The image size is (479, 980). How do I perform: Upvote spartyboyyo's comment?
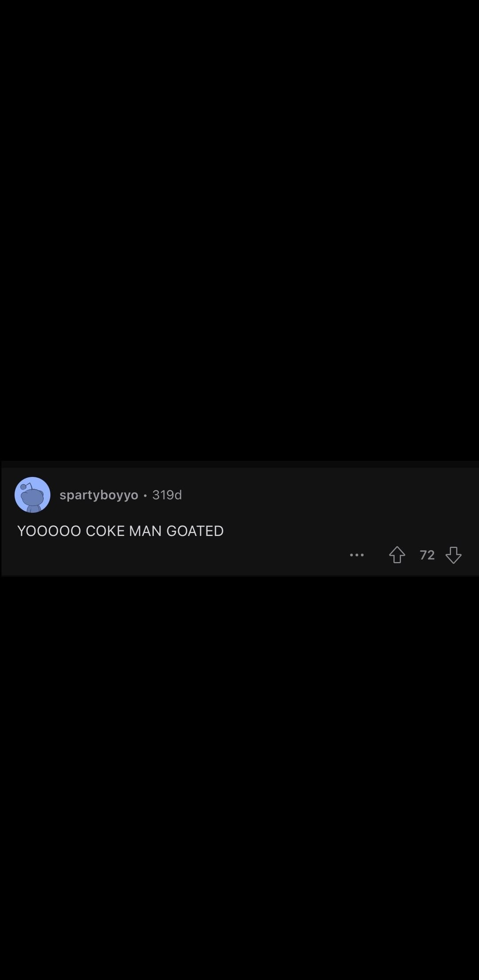tap(397, 555)
